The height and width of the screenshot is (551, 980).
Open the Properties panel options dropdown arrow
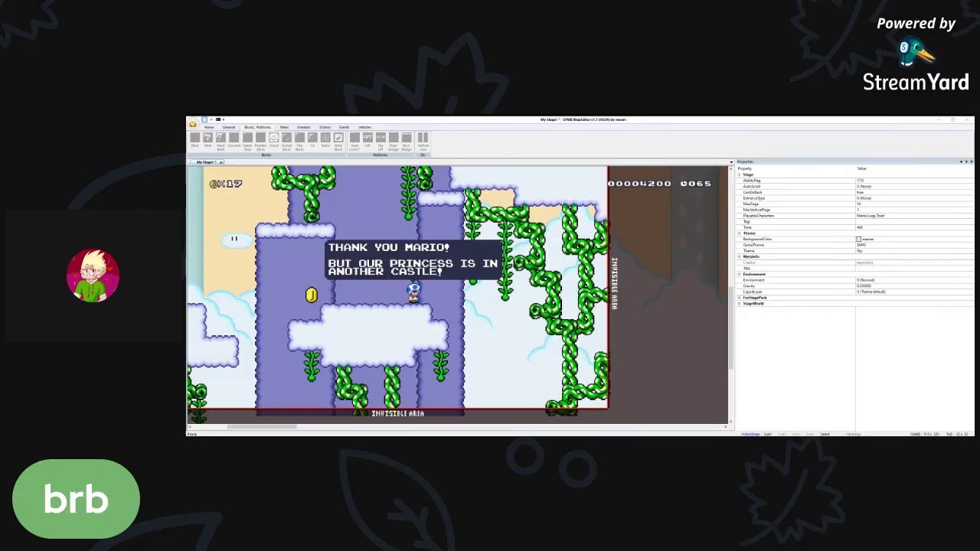tap(961, 161)
